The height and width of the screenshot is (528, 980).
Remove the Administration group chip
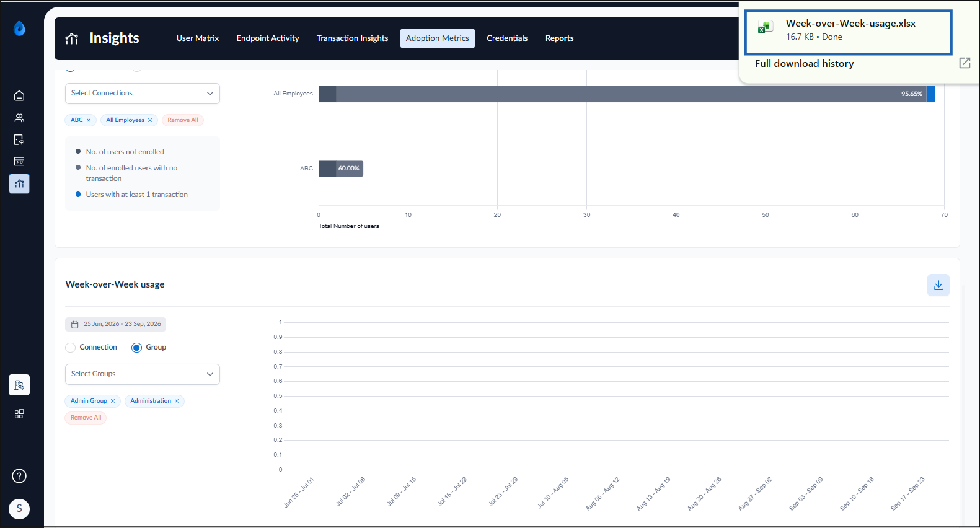[177, 401]
